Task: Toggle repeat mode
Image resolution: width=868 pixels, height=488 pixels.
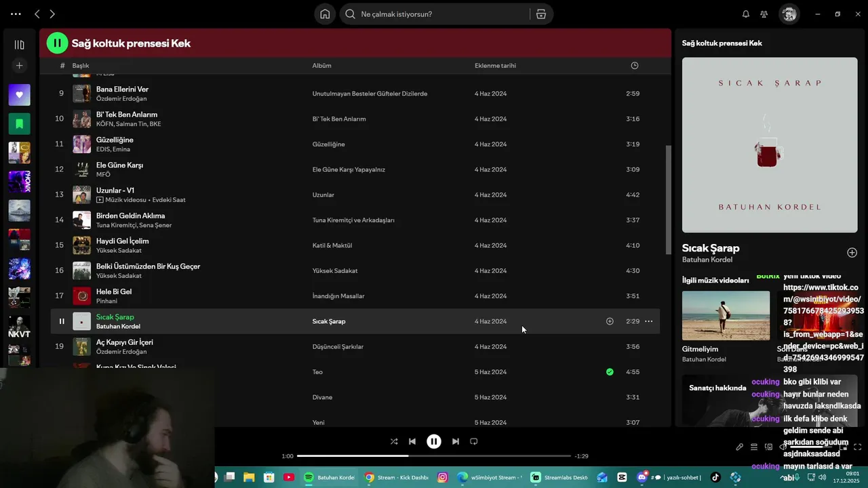Action: coord(474,441)
